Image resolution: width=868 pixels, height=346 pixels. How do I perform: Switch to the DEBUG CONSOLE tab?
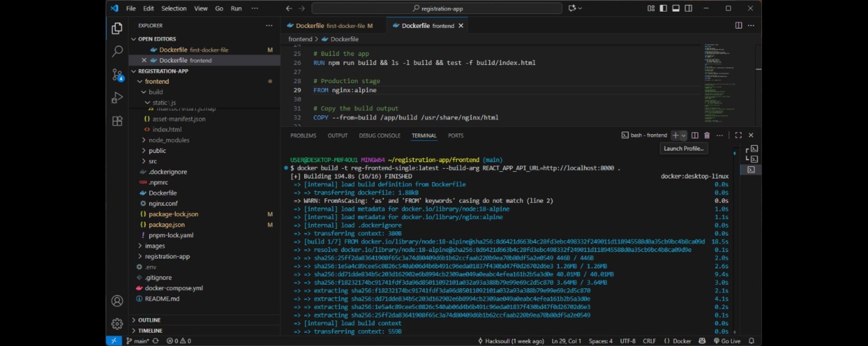[379, 136]
